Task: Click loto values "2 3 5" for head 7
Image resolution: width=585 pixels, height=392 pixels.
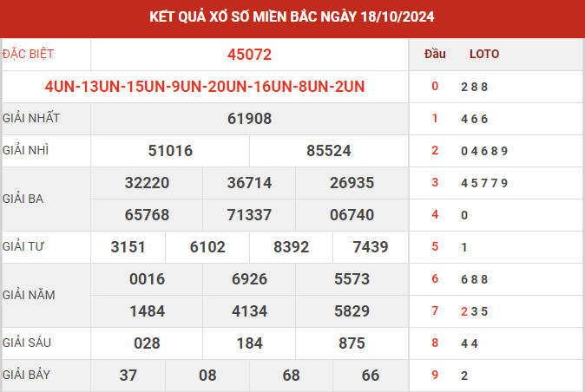Action: [474, 311]
